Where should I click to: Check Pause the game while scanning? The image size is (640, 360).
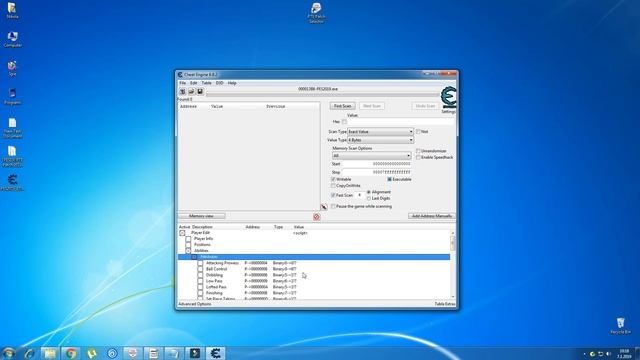pyautogui.click(x=333, y=207)
